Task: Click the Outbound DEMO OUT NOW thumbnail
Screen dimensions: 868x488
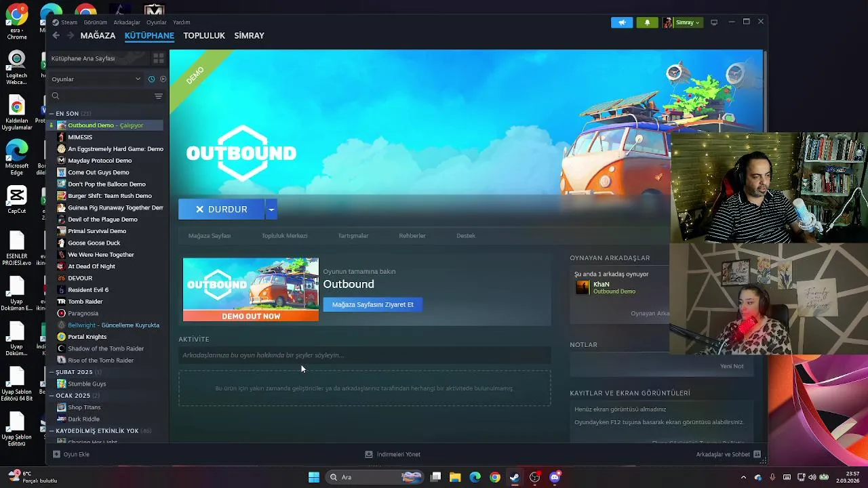Action: click(x=250, y=289)
